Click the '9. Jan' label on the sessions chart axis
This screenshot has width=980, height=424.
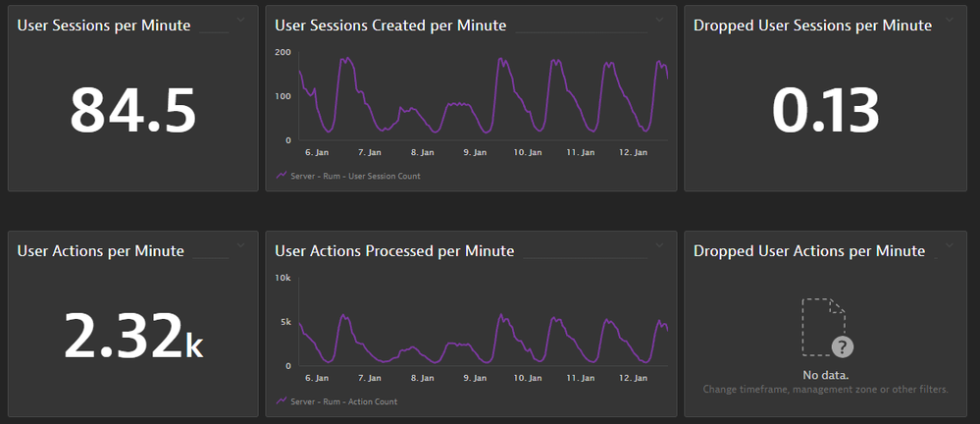coord(475,153)
